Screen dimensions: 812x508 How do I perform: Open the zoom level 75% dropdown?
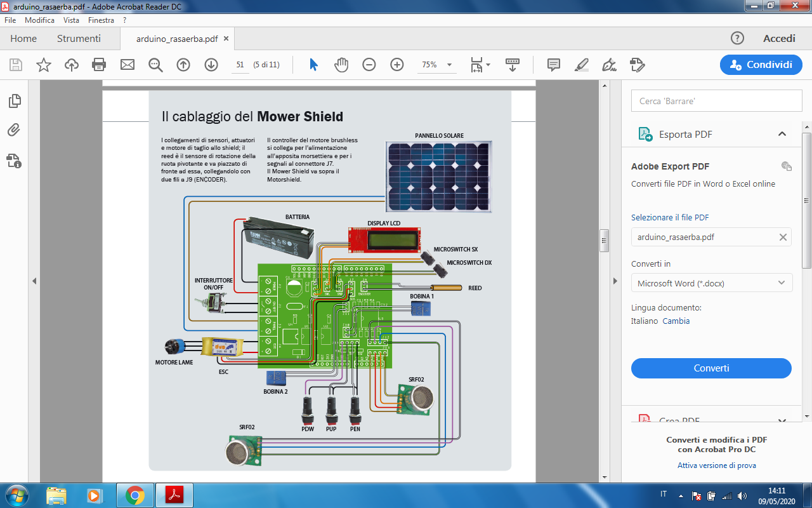[x=437, y=65]
